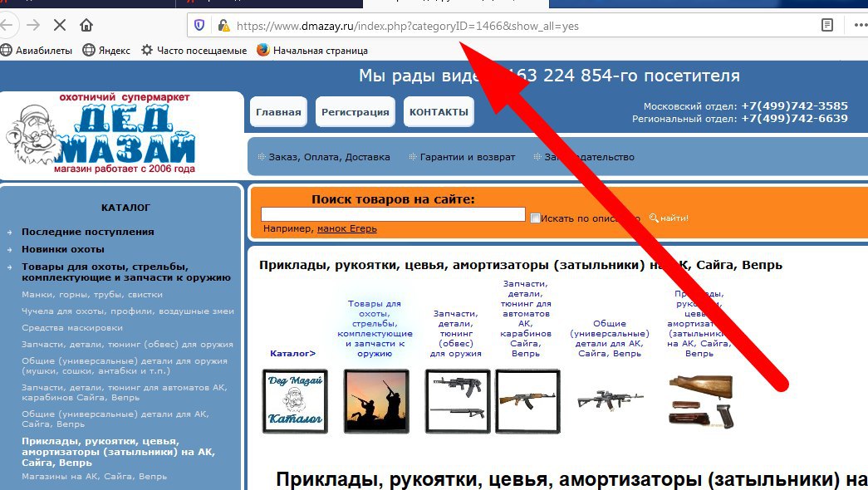
Task: Go to browser home page icon
Action: pos(86,25)
